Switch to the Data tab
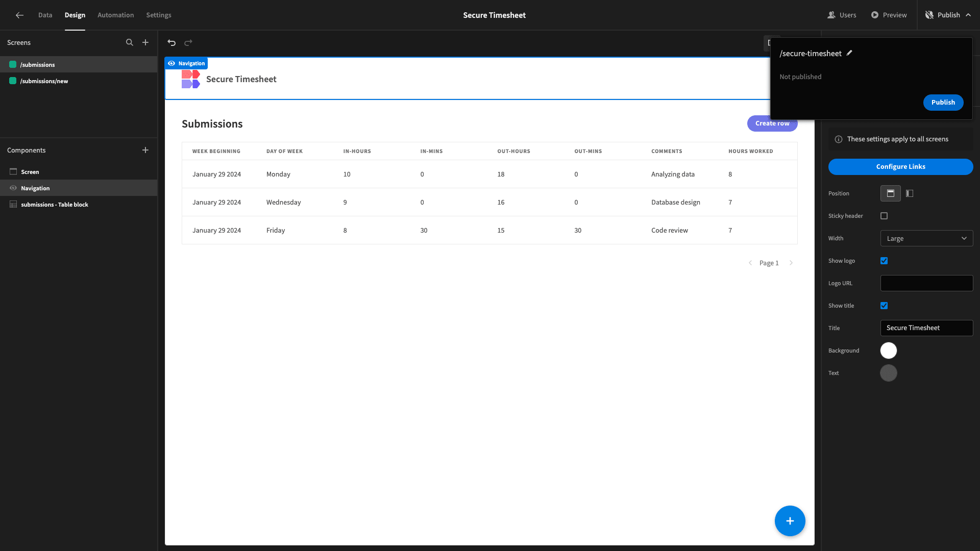 coord(45,15)
